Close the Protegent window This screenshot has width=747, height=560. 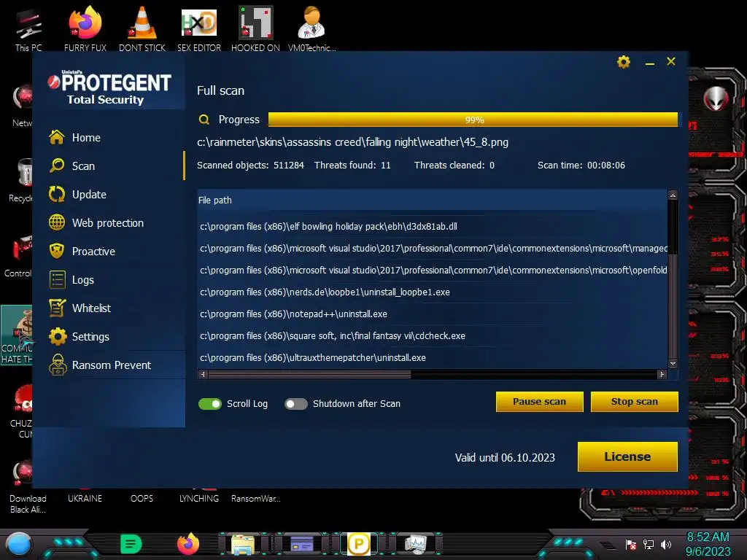pos(671,61)
